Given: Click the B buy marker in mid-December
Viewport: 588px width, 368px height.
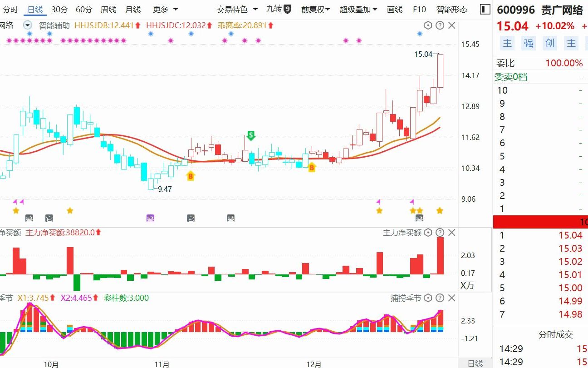Looking at the screenshot, I should click(x=312, y=168).
